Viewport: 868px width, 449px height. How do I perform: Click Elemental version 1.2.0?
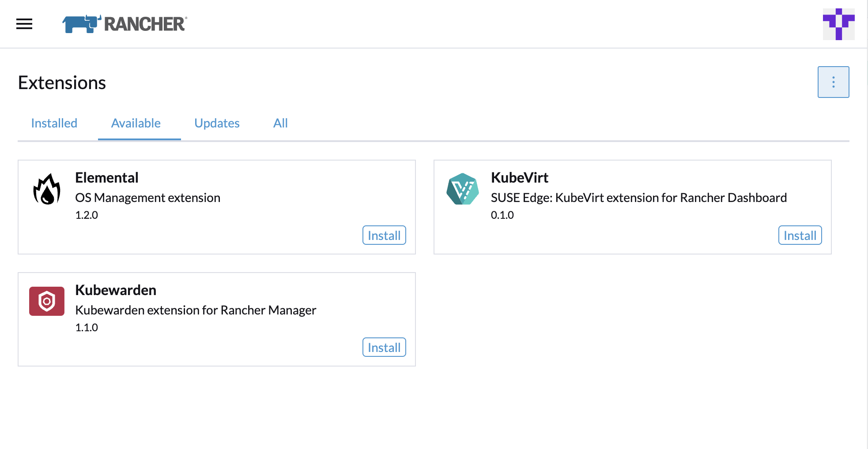coord(87,215)
